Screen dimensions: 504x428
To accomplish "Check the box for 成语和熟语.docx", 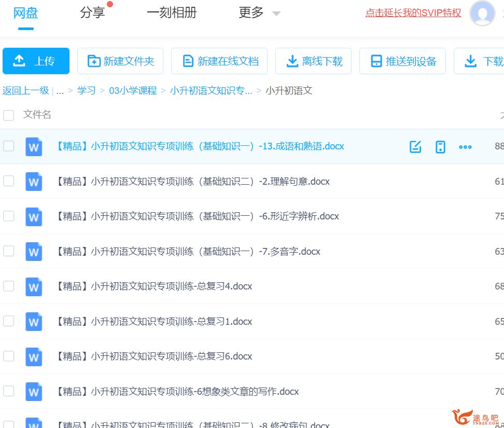I will click(x=9, y=146).
